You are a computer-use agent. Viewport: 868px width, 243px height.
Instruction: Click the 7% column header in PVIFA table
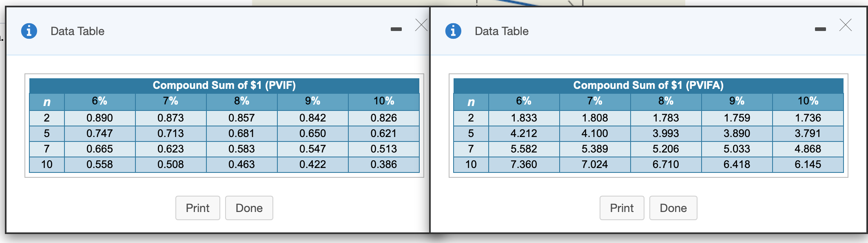(x=595, y=102)
